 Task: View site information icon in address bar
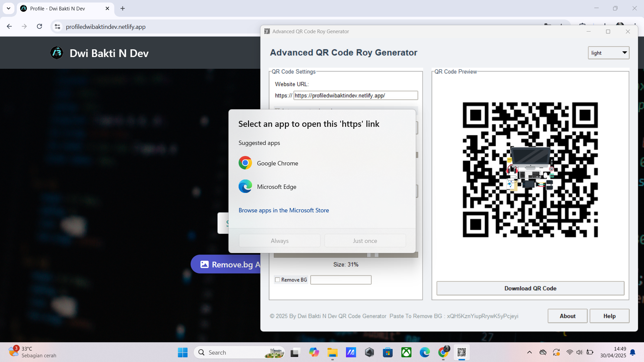coord(57,27)
